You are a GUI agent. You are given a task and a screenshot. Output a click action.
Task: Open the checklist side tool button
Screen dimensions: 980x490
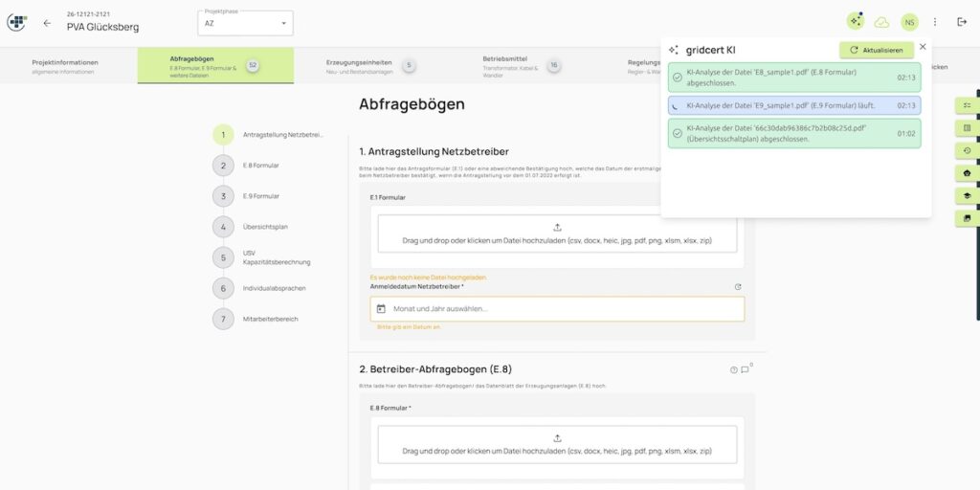[x=968, y=105]
